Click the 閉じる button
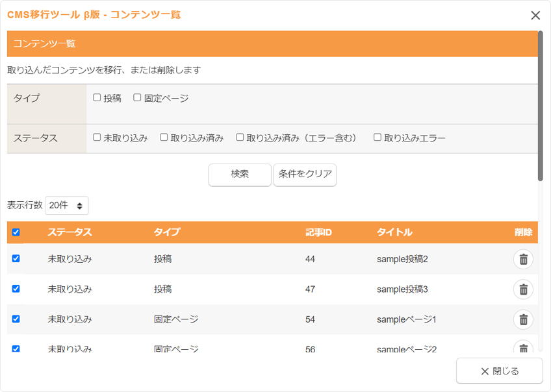 [499, 371]
